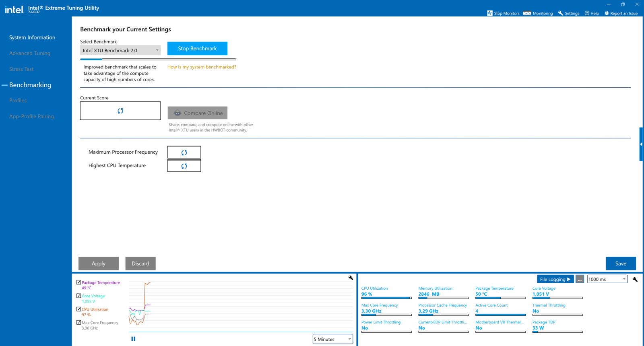Click the Intel logo
Viewport: 644px width, 346px height.
[14, 9]
